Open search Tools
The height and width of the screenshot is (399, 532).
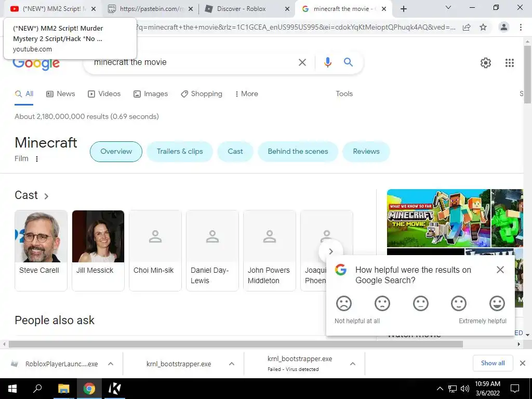(x=344, y=94)
